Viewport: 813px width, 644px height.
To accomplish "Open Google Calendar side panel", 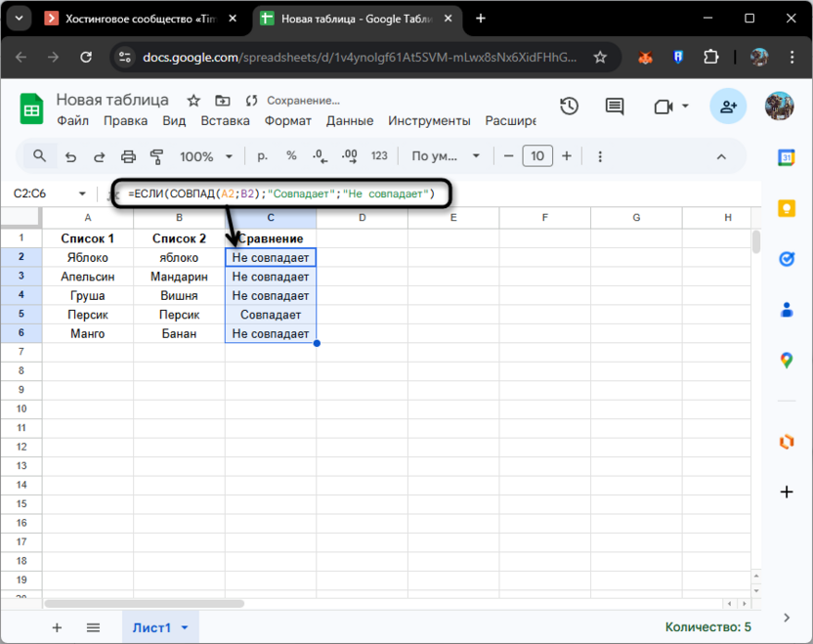I will 787,157.
